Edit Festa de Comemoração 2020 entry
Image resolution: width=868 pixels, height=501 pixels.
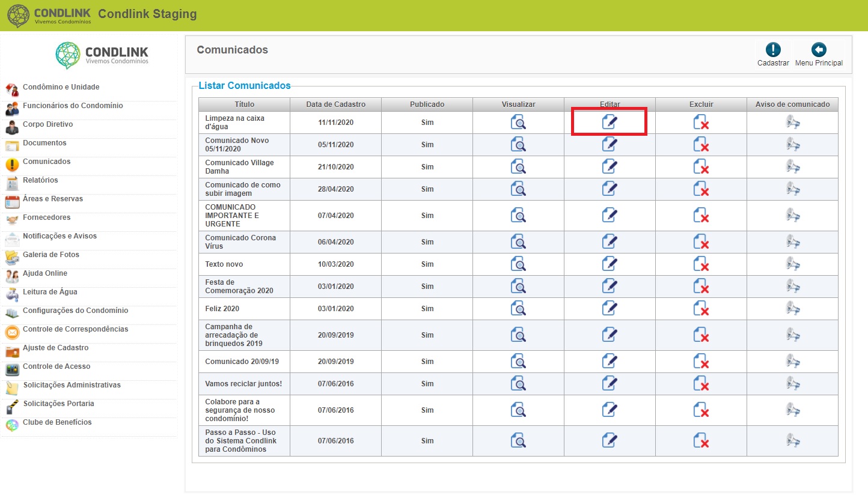point(610,286)
